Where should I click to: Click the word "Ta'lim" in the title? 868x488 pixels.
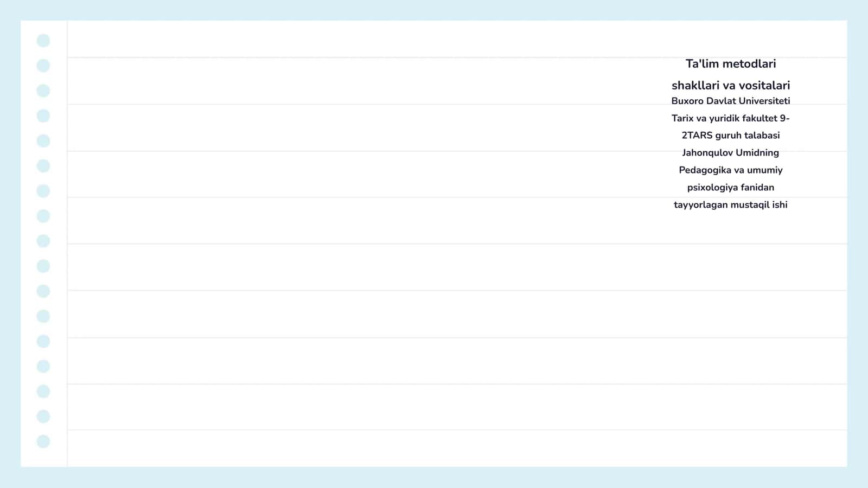tap(702, 64)
